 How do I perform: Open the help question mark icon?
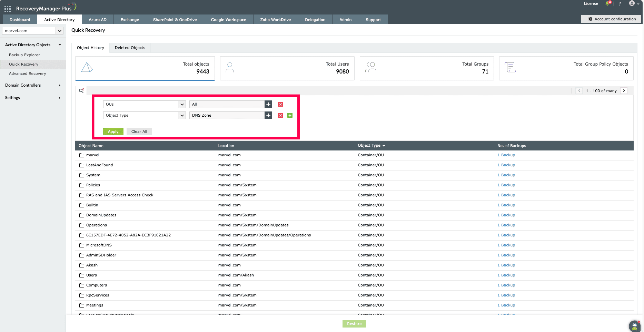point(620,4)
